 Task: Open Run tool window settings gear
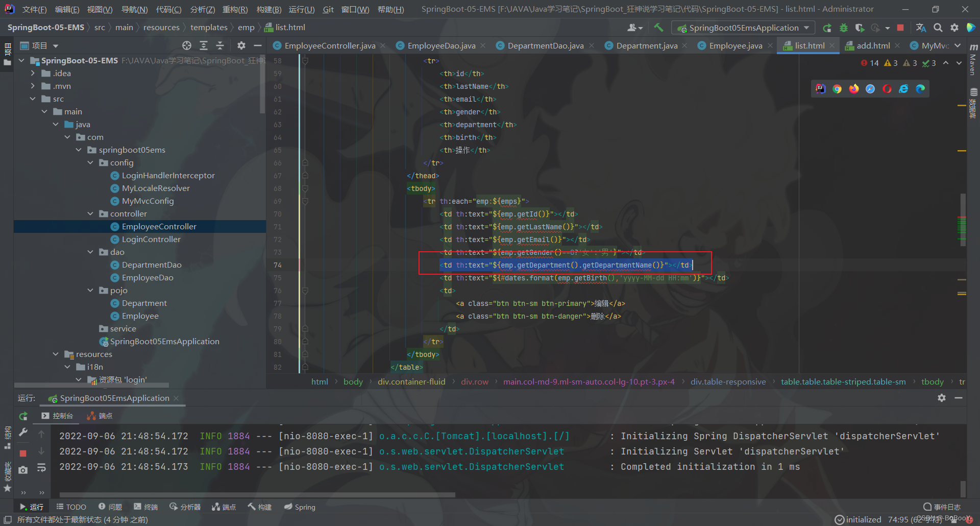(942, 398)
